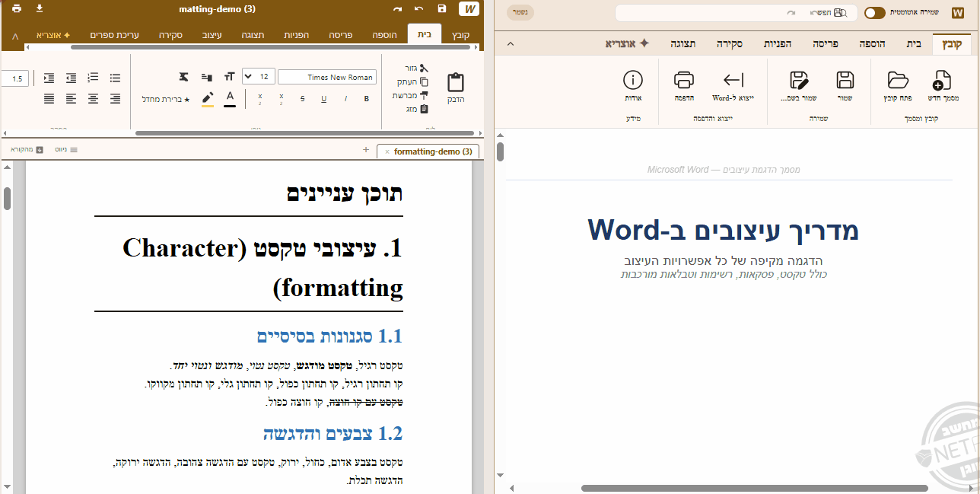Add a new document tab with plus

click(366, 150)
